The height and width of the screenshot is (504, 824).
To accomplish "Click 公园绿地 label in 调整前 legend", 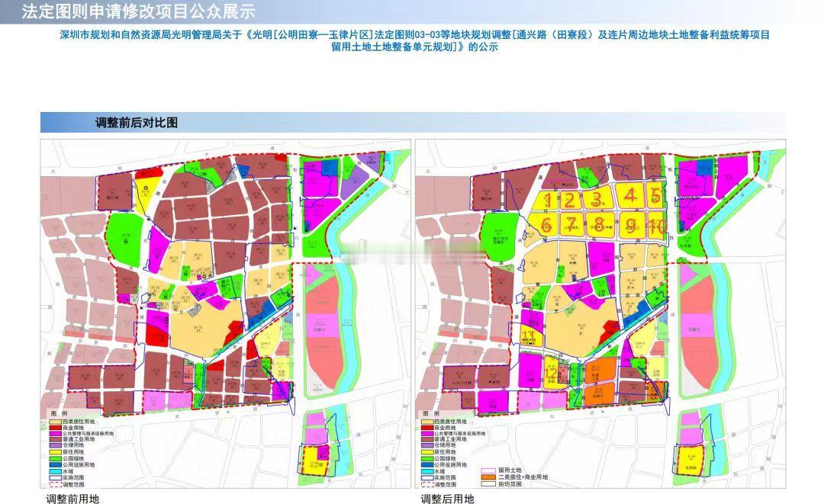I will (73, 458).
